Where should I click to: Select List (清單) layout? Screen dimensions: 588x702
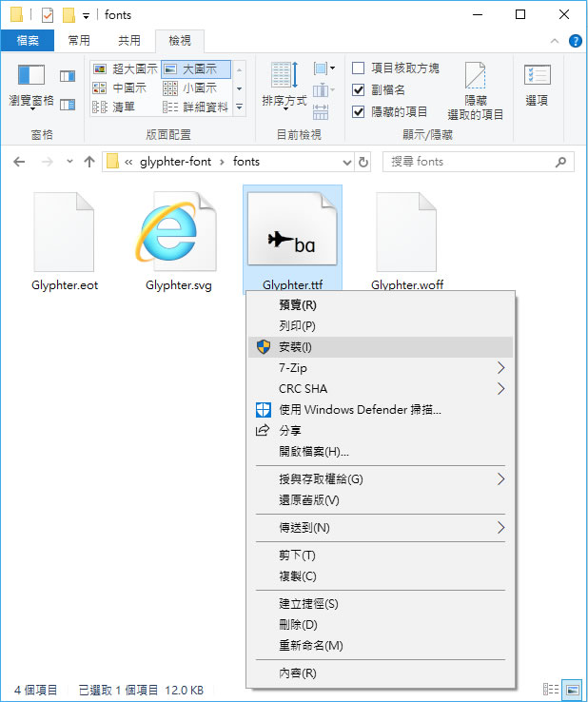pos(114,107)
